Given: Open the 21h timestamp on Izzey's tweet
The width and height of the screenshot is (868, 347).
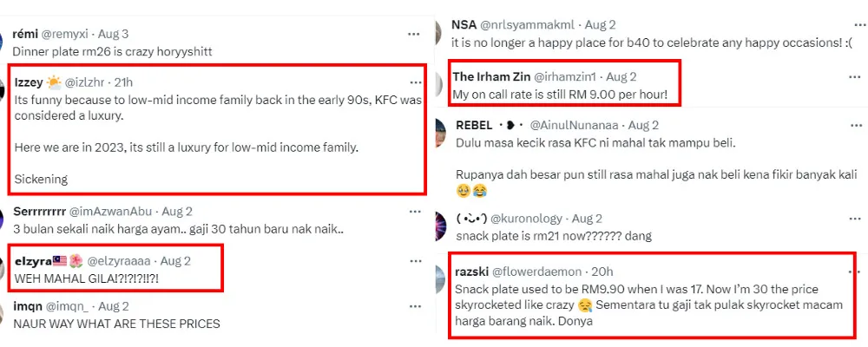Looking at the screenshot, I should pyautogui.click(x=122, y=82).
